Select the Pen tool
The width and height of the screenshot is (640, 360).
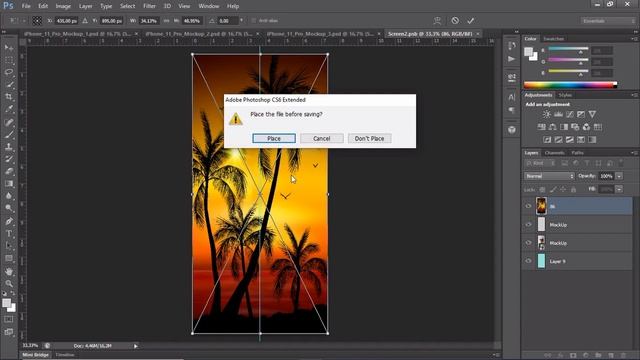coord(9,221)
